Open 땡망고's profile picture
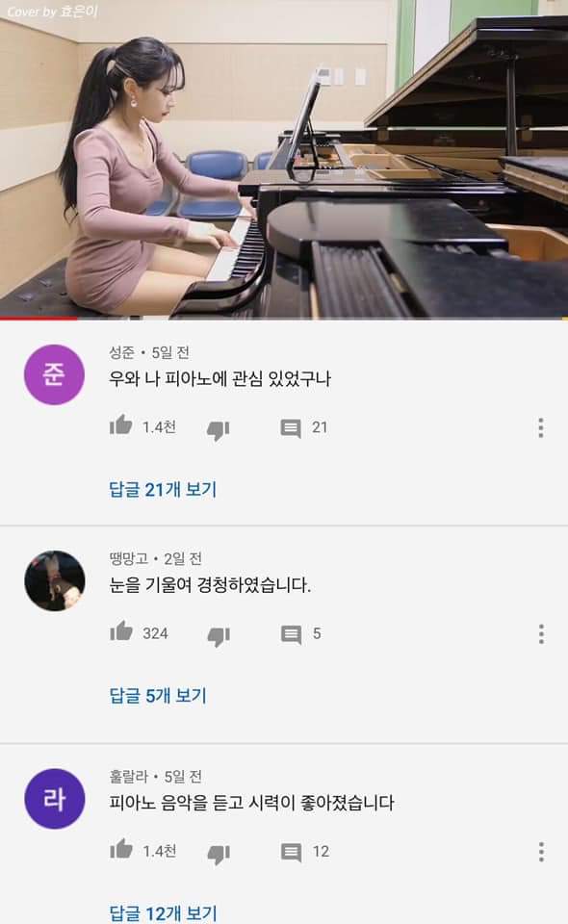The height and width of the screenshot is (924, 568). pyautogui.click(x=54, y=581)
